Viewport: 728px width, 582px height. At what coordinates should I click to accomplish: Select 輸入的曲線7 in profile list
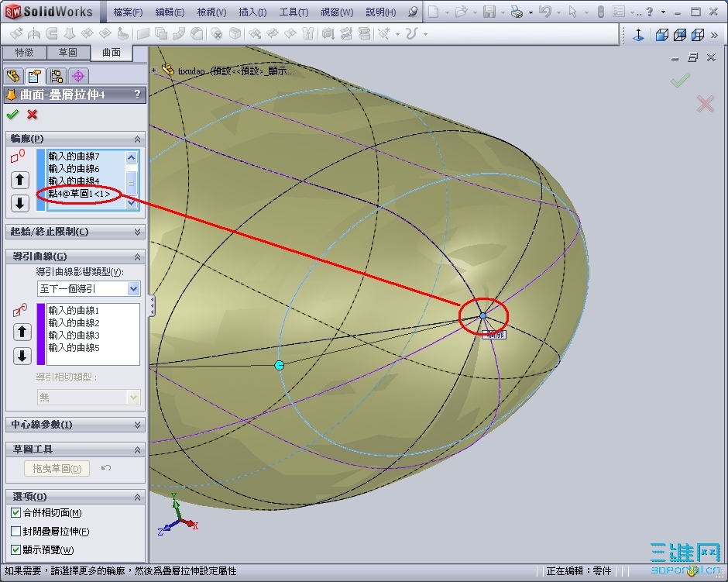pos(74,156)
